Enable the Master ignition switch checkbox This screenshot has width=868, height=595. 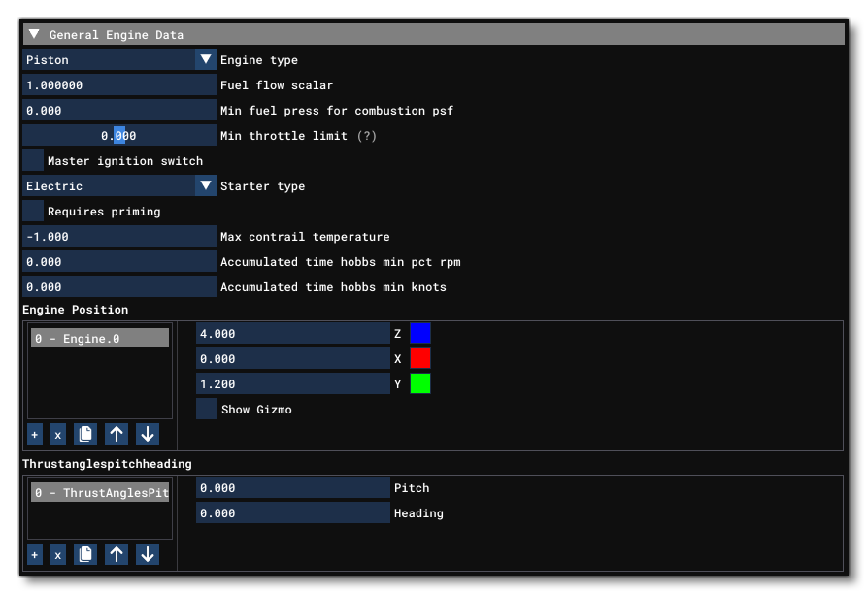[x=33, y=161]
